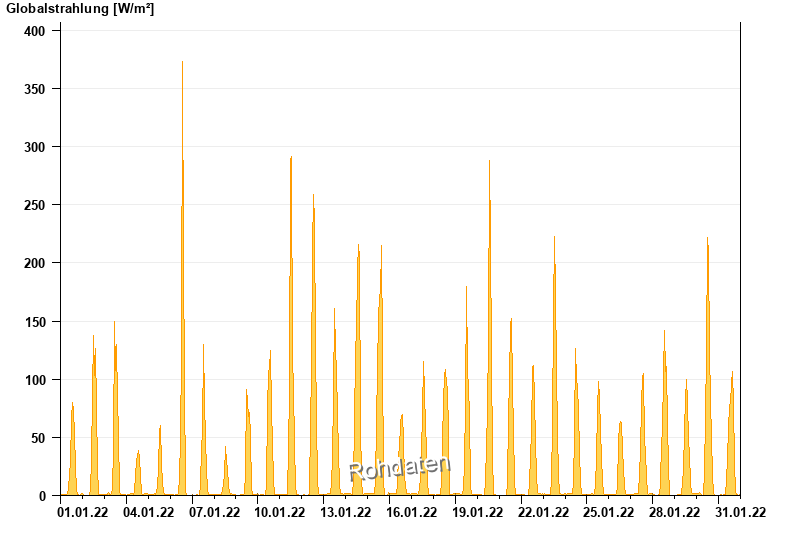The height and width of the screenshot is (550, 800).
Task: Select the 28.01.22 date label
Action: [674, 512]
